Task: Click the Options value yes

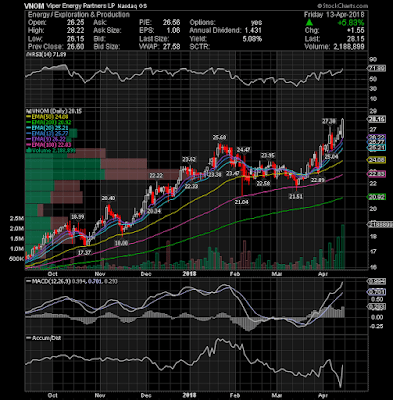Action: point(256,22)
